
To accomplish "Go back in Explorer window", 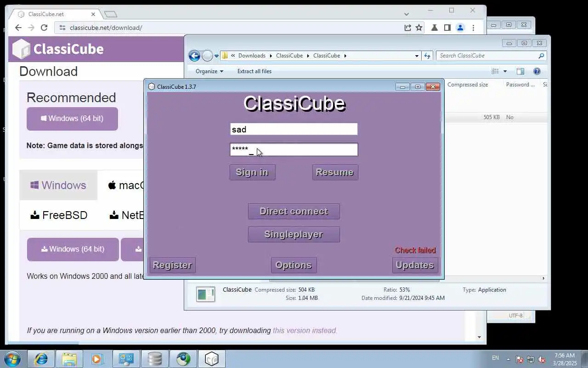I will (x=194, y=56).
